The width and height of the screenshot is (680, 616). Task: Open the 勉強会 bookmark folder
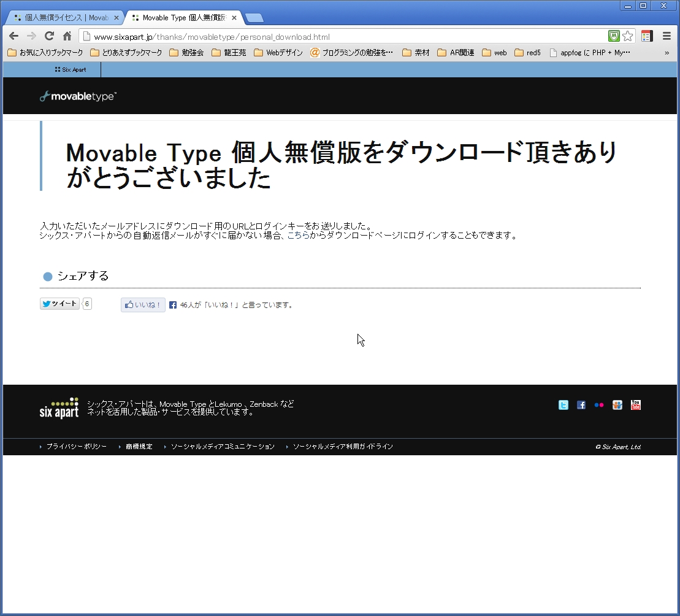pos(186,53)
